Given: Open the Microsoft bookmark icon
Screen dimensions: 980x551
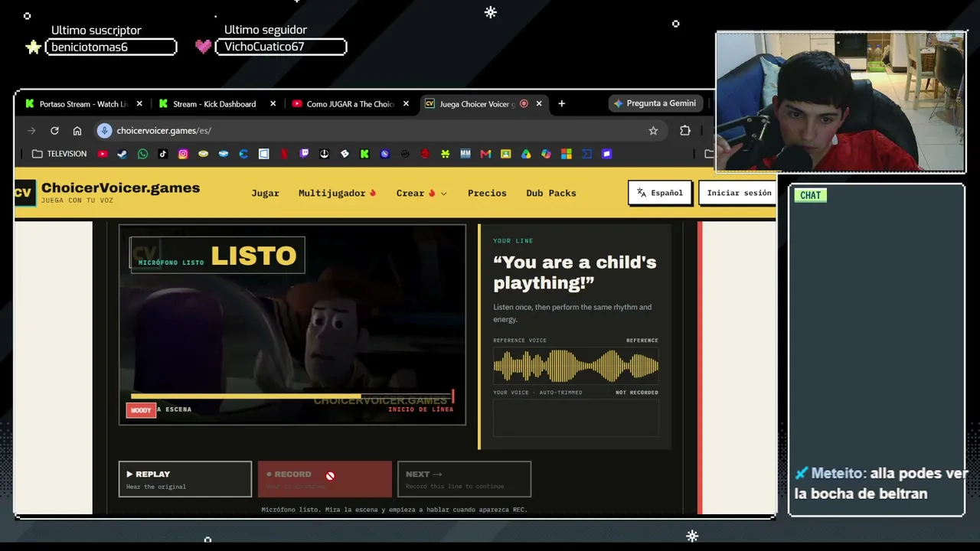Looking at the screenshot, I should click(x=567, y=154).
